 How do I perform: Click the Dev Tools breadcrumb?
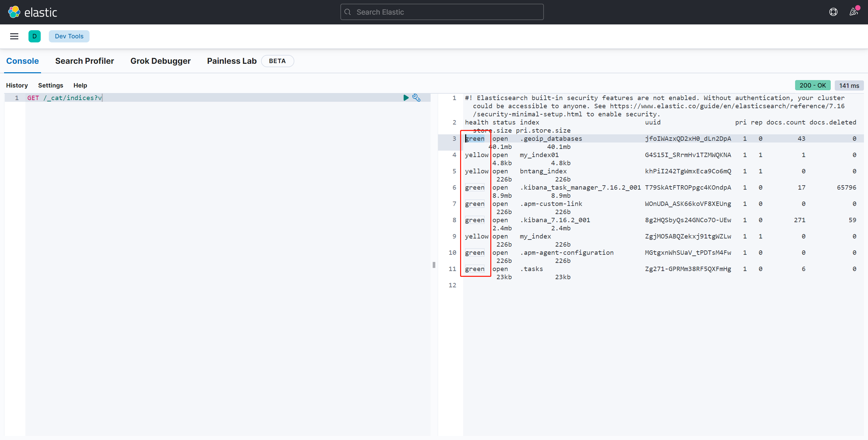tap(69, 36)
